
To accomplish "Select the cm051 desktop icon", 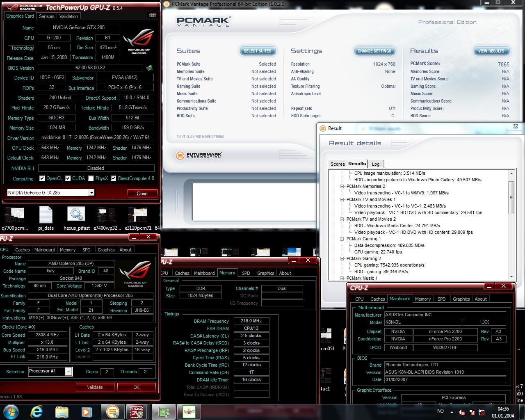I will 327,338.
